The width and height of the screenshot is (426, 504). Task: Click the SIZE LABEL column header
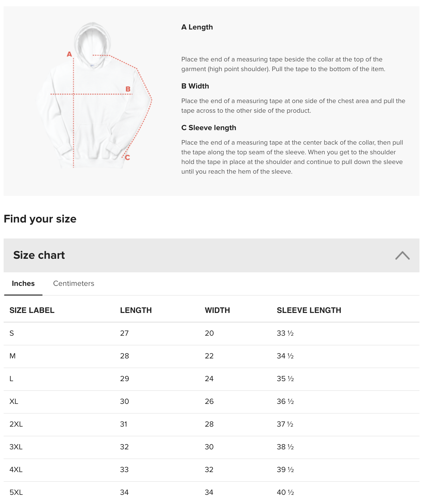32,310
